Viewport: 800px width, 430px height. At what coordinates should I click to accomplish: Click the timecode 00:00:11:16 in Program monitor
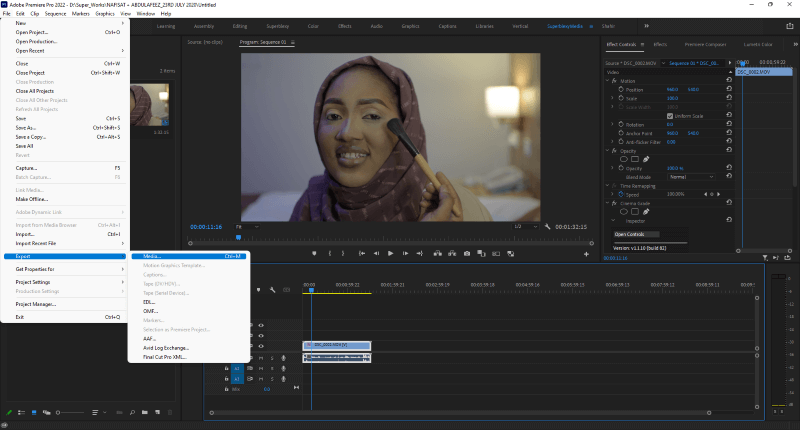coord(206,226)
